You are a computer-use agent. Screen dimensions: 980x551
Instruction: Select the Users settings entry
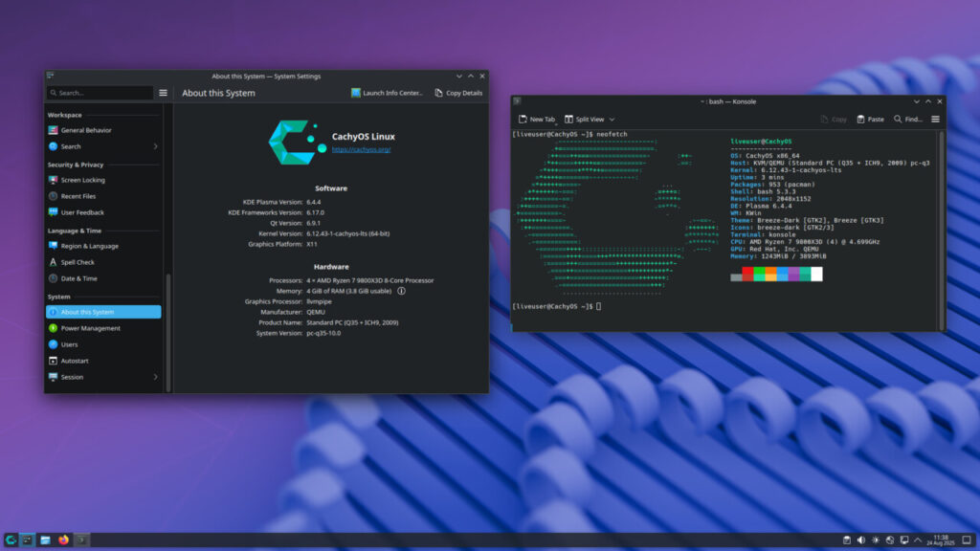(x=72, y=343)
